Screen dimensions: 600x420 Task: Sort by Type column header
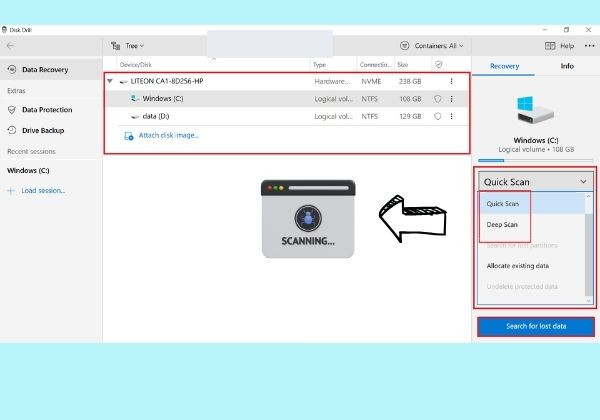coord(320,65)
